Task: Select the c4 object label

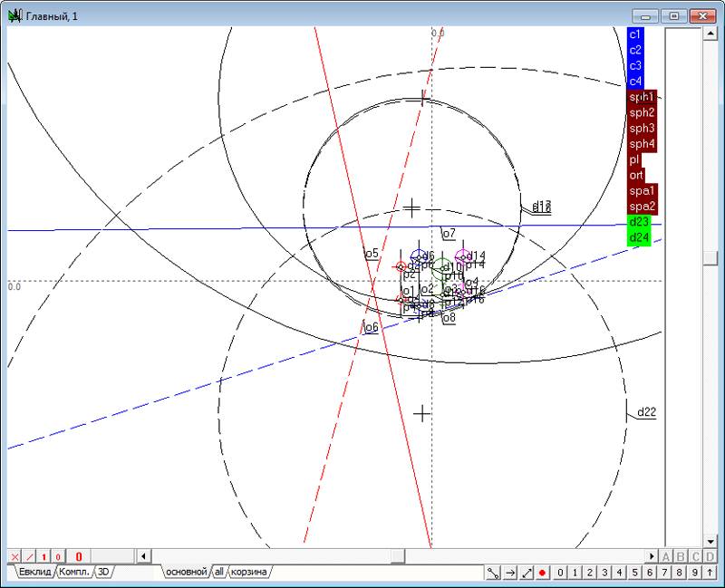Action: tap(635, 82)
